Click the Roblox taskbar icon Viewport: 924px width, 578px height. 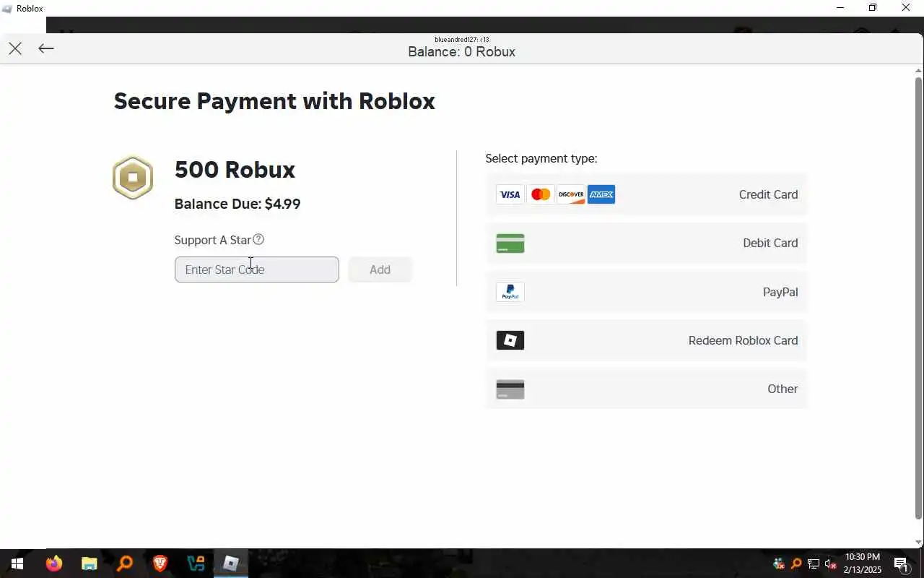click(231, 564)
